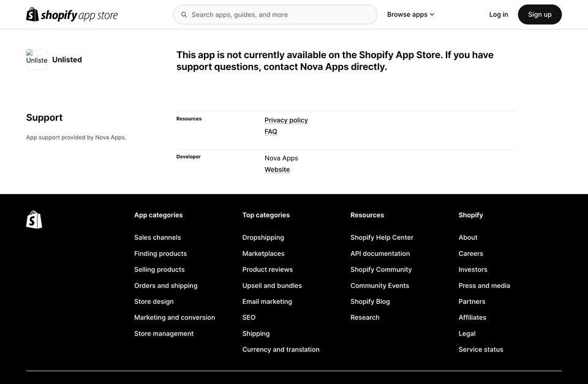Open the Dropshipping top category

(x=263, y=238)
